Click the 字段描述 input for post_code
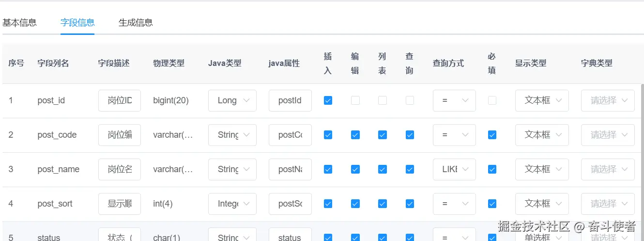The height and width of the screenshot is (241, 644). coord(120,135)
